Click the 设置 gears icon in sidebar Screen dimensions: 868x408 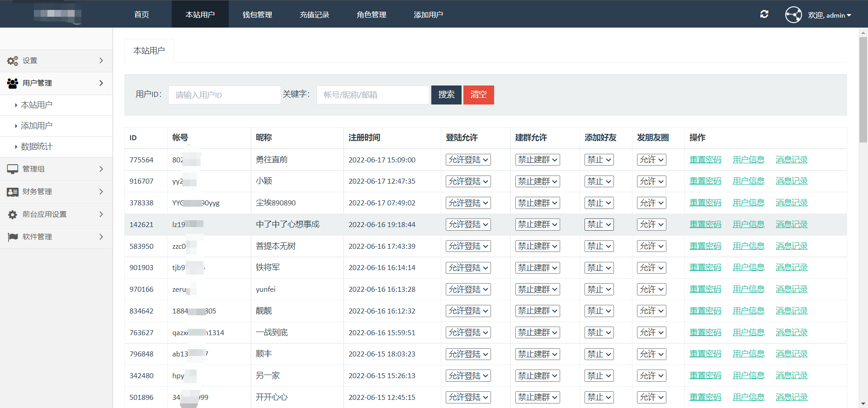pyautogui.click(x=13, y=61)
